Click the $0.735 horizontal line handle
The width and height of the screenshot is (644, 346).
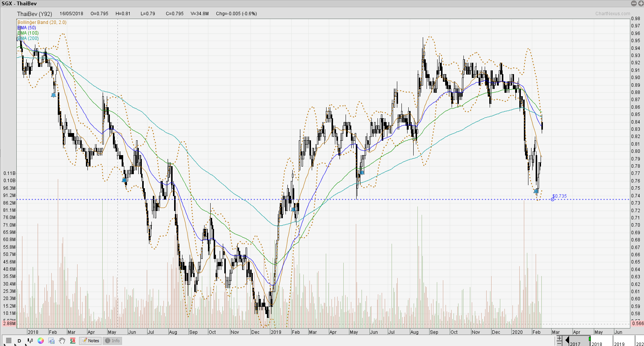pos(552,199)
